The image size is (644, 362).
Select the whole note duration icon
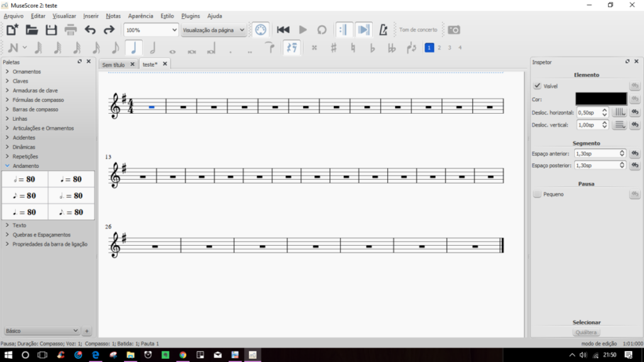tap(172, 48)
